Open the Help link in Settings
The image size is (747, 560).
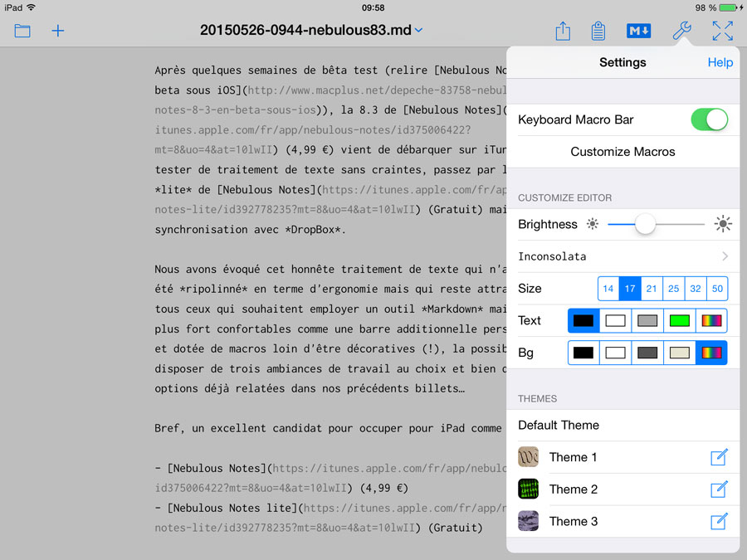[x=720, y=62]
